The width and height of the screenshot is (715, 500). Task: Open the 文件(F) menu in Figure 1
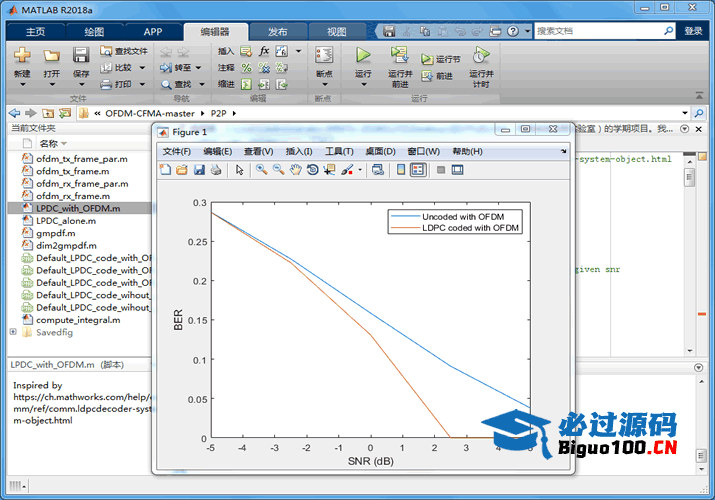point(176,151)
